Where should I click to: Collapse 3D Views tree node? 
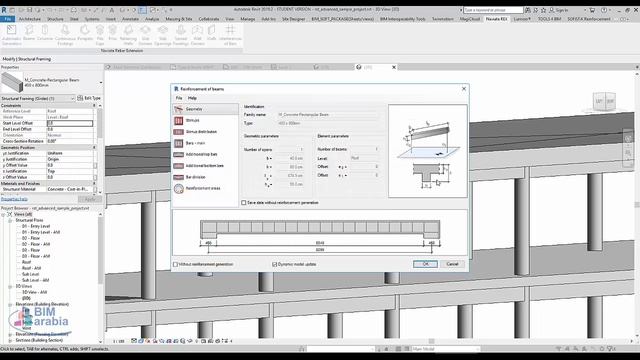click(x=10, y=287)
